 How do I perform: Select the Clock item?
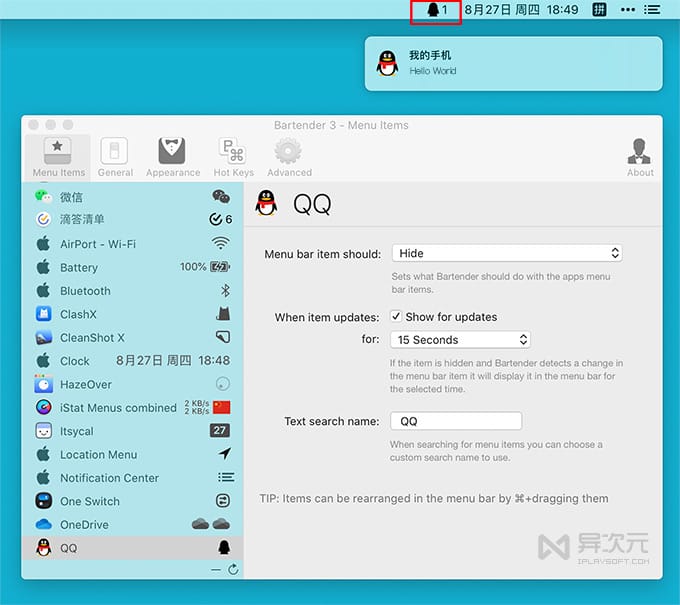[x=132, y=361]
